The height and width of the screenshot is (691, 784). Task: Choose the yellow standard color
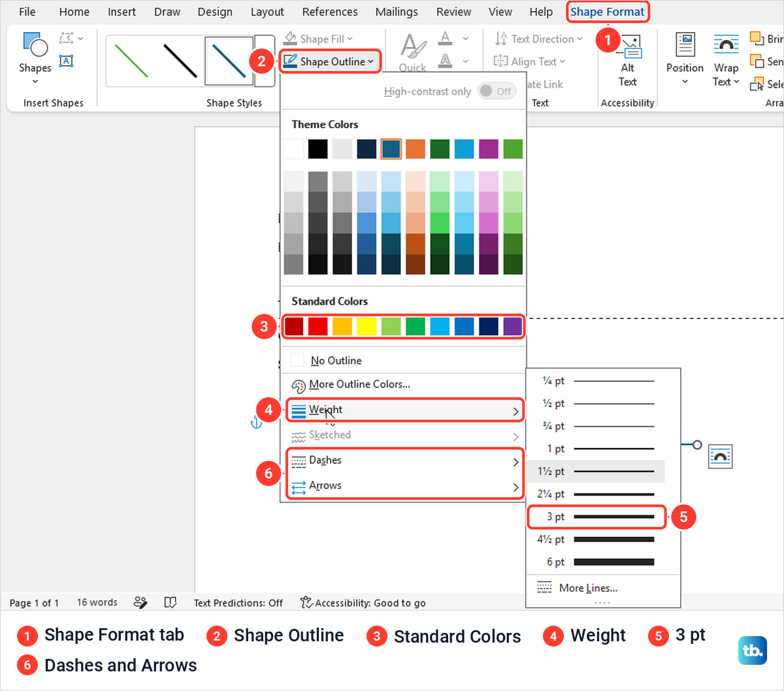[367, 326]
